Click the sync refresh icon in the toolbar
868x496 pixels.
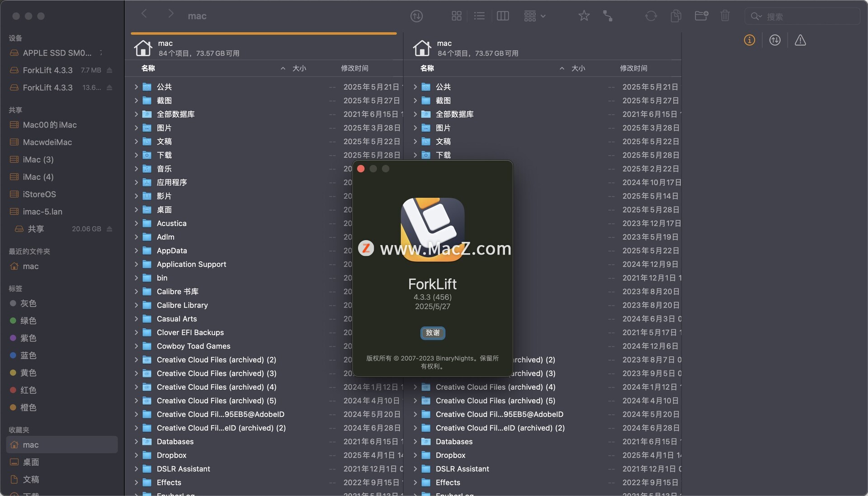(651, 16)
